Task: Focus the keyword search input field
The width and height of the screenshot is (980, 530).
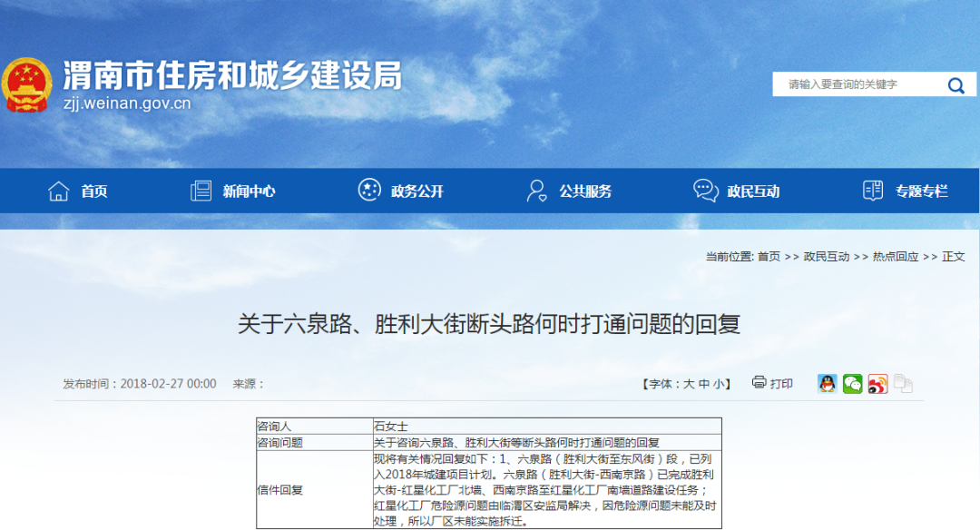Action: [857, 84]
